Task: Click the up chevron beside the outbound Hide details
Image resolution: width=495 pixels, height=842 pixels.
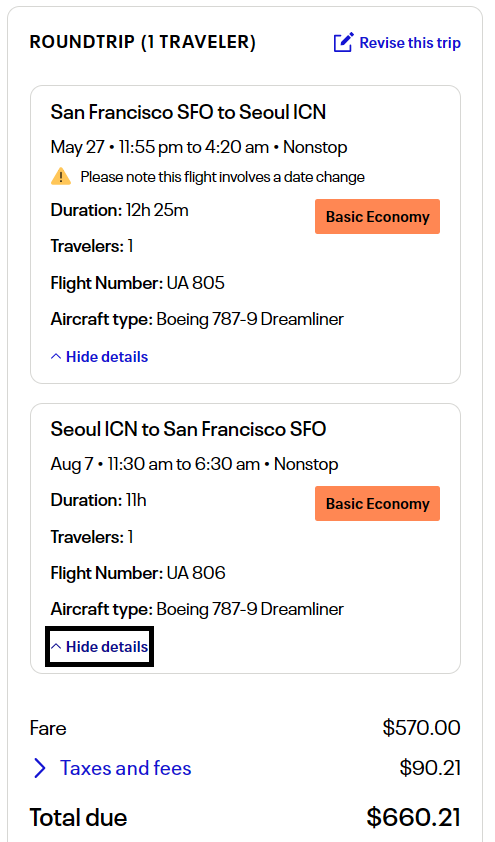Action: click(56, 357)
